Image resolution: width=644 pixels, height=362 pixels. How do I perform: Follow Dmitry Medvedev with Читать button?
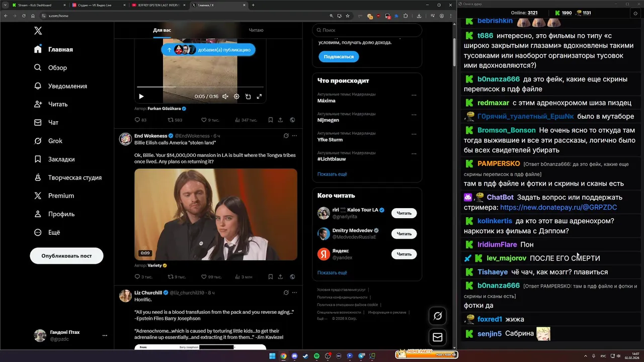pos(404,234)
